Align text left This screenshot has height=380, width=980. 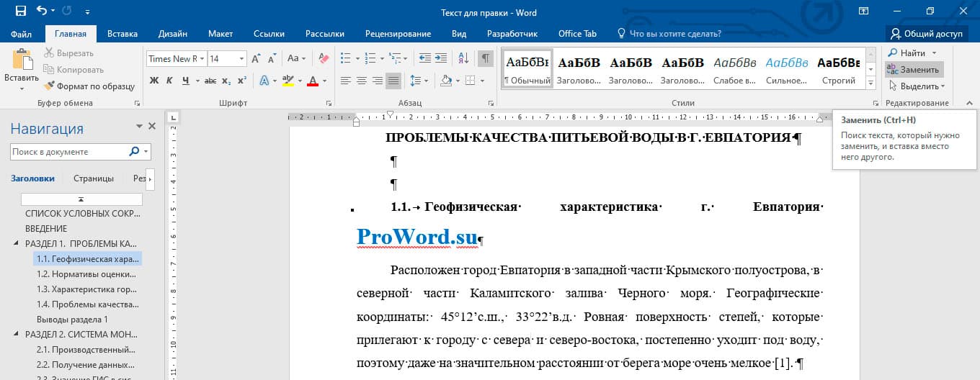(346, 81)
